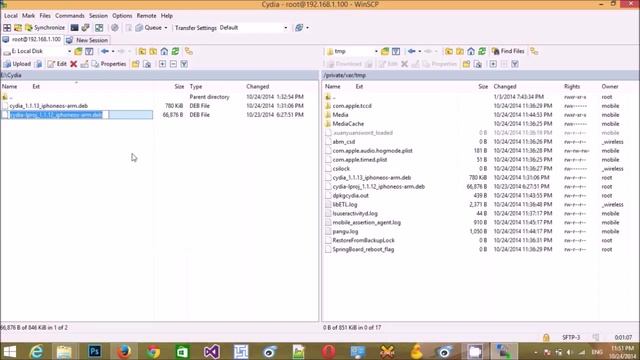Go to local panel parent directory icon
This screenshot has width=640, height=360.
coord(142,51)
